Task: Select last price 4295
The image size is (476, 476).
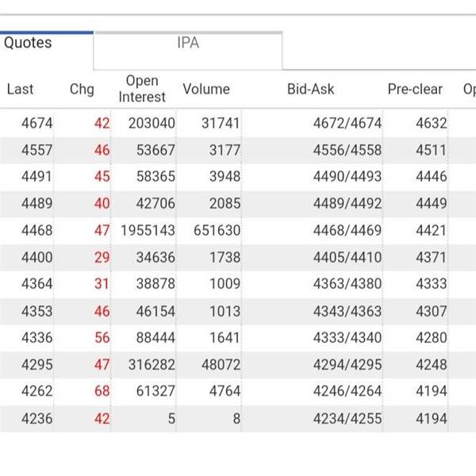Action: tap(36, 364)
